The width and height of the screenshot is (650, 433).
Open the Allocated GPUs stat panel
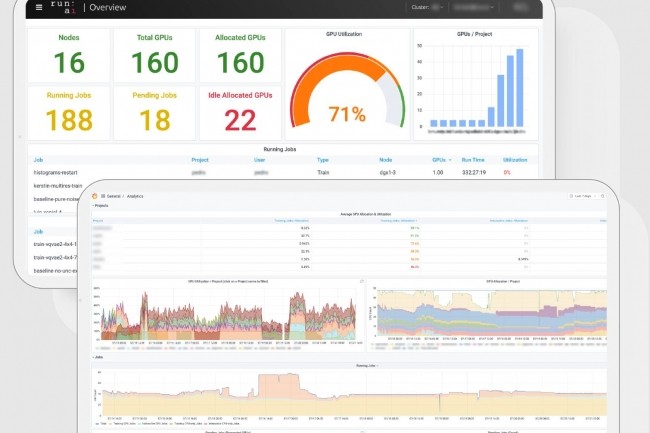click(x=240, y=55)
